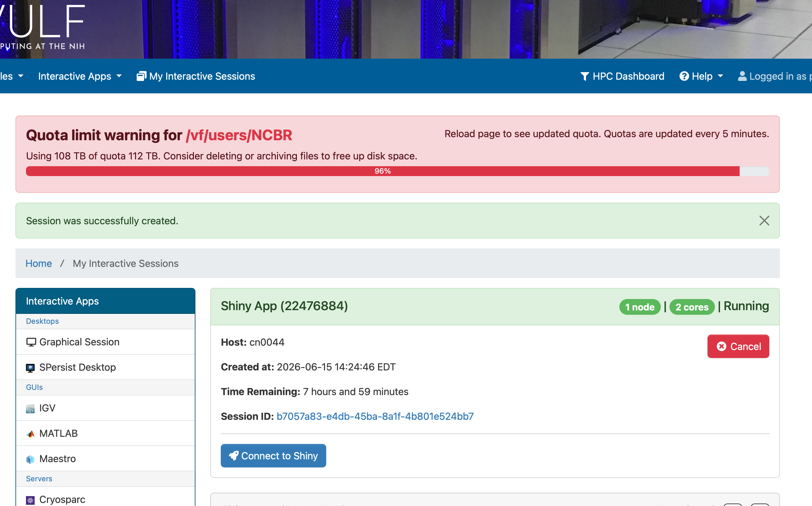
Task: Dismiss the session created success alert
Action: (x=764, y=221)
